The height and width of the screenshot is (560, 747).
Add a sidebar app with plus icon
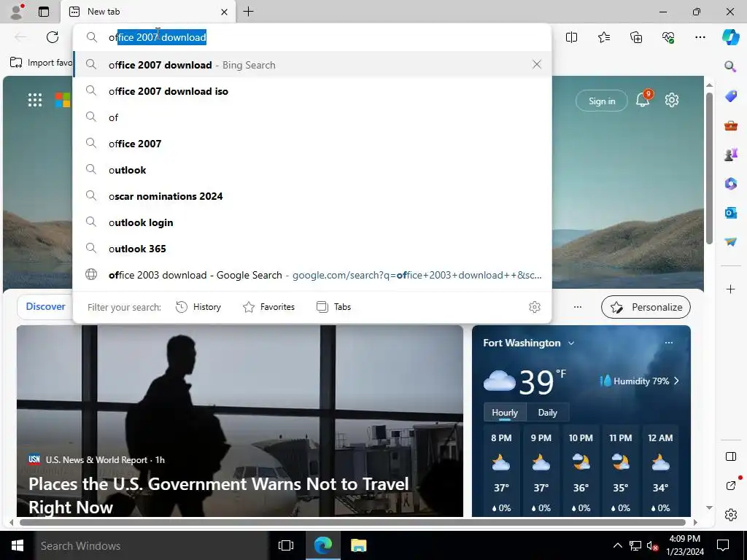tap(730, 289)
